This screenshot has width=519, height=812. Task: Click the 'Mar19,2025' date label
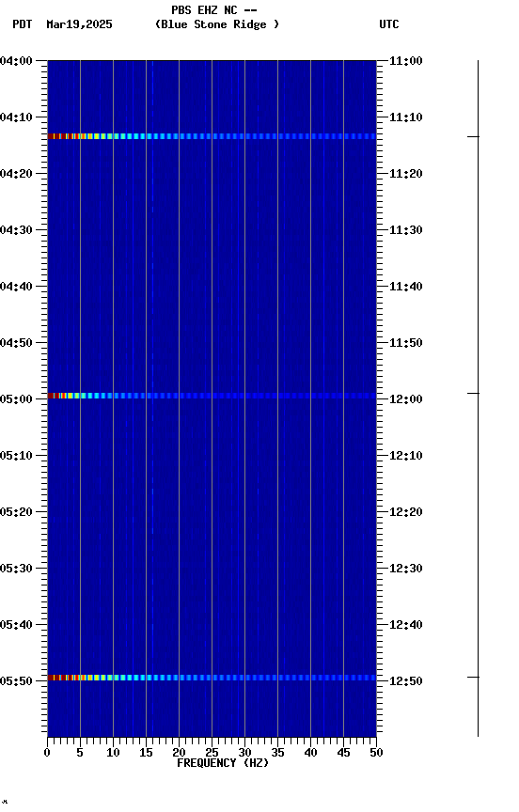79,24
